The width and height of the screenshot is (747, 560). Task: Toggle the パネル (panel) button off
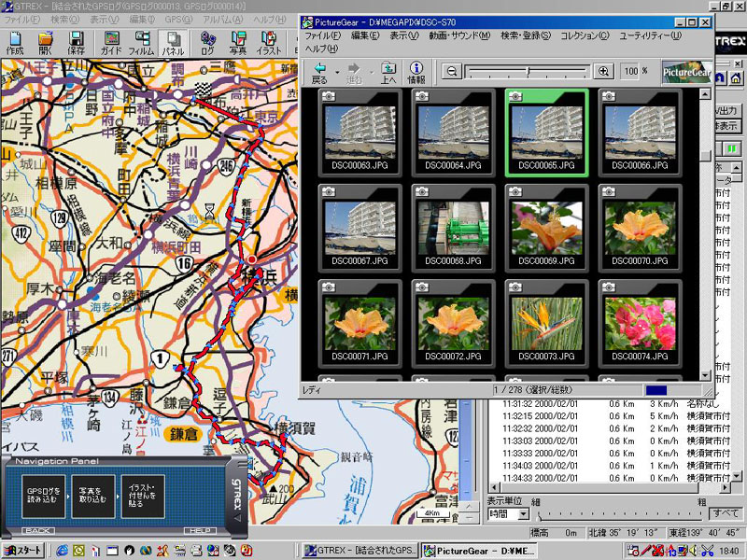pos(172,43)
